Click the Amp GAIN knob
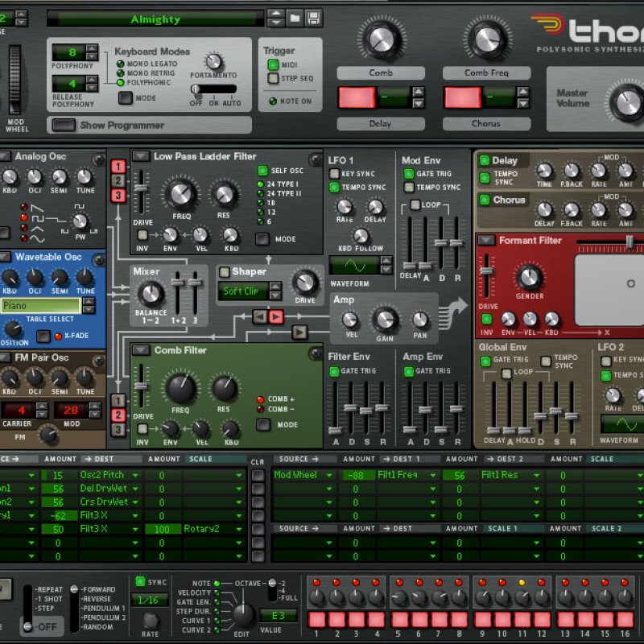The width and height of the screenshot is (644, 644). (x=385, y=319)
